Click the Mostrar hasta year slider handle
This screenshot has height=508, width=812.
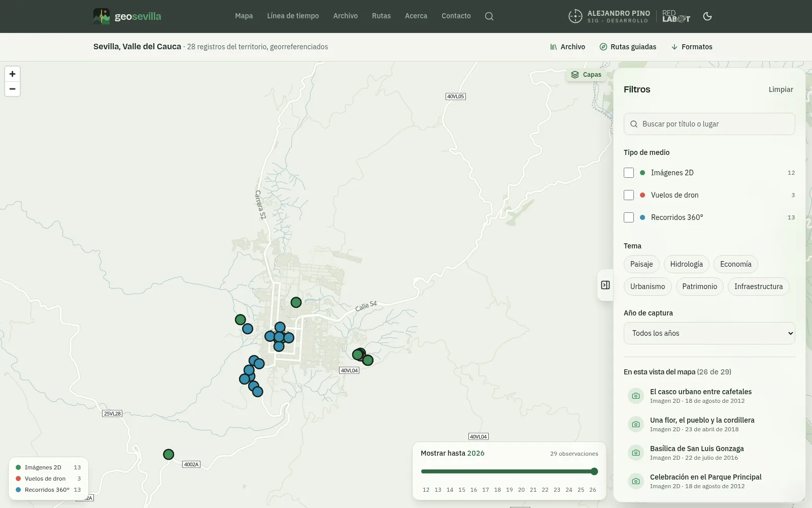594,471
